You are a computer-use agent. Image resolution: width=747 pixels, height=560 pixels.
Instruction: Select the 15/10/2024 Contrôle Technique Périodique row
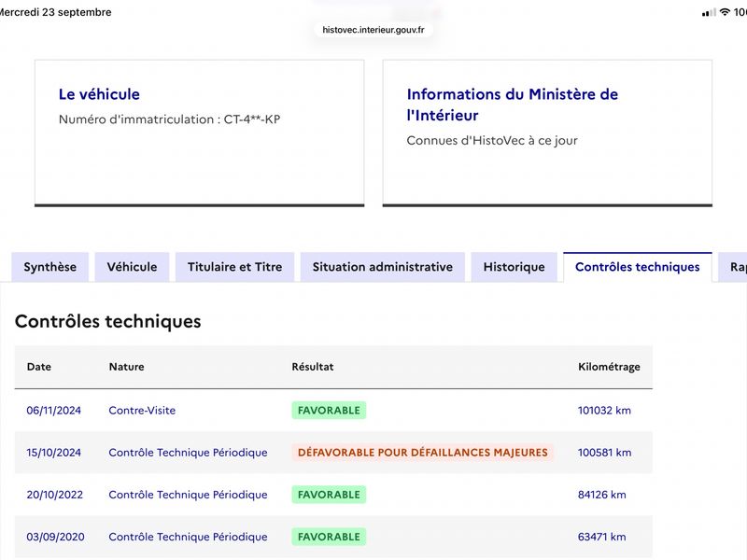click(x=333, y=453)
